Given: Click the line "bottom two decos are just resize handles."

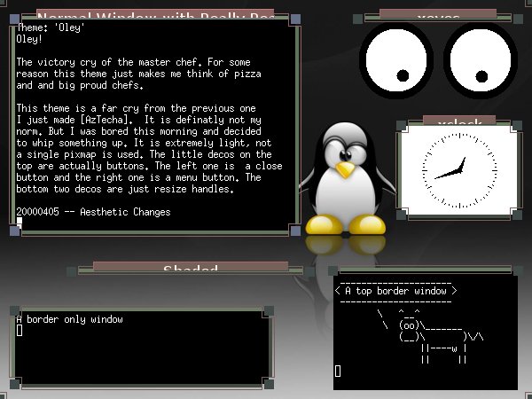Looking at the screenshot, I should pos(125,189).
